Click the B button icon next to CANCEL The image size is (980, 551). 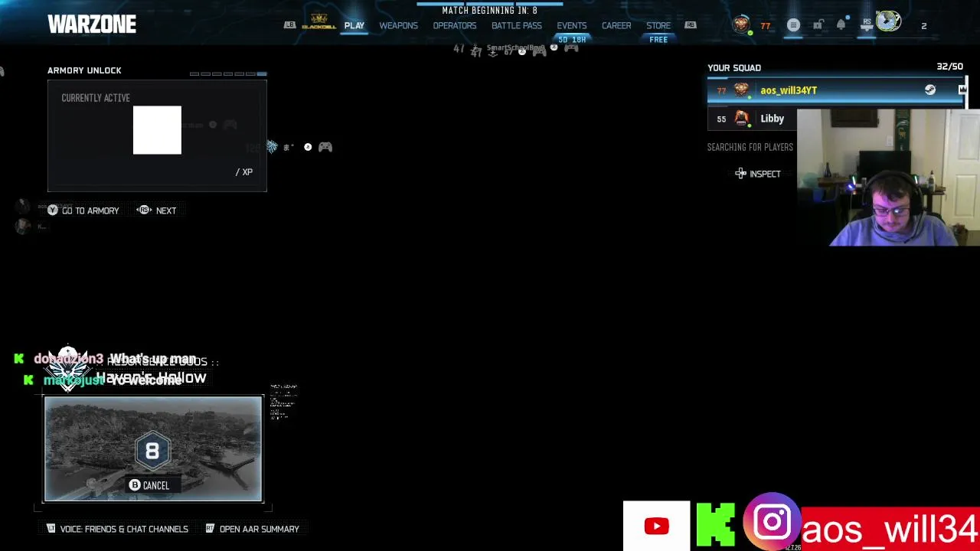pos(135,485)
